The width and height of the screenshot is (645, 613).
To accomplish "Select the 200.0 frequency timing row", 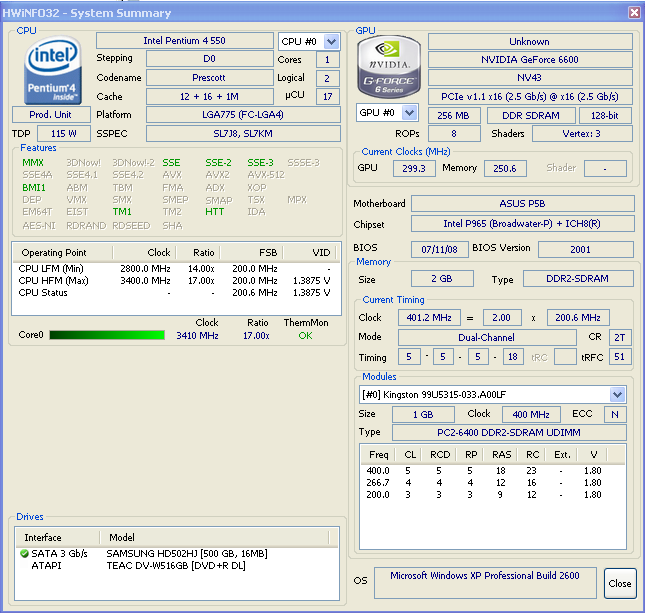I will 492,495.
